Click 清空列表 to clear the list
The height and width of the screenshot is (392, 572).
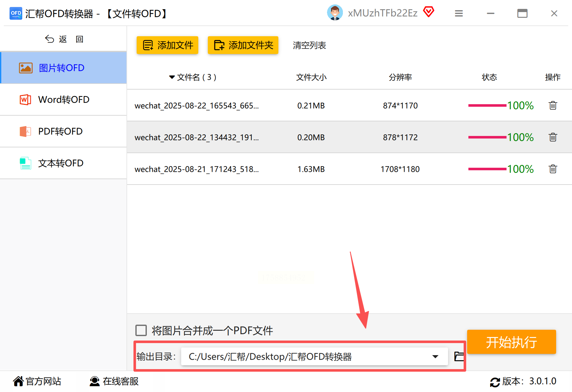(x=309, y=45)
